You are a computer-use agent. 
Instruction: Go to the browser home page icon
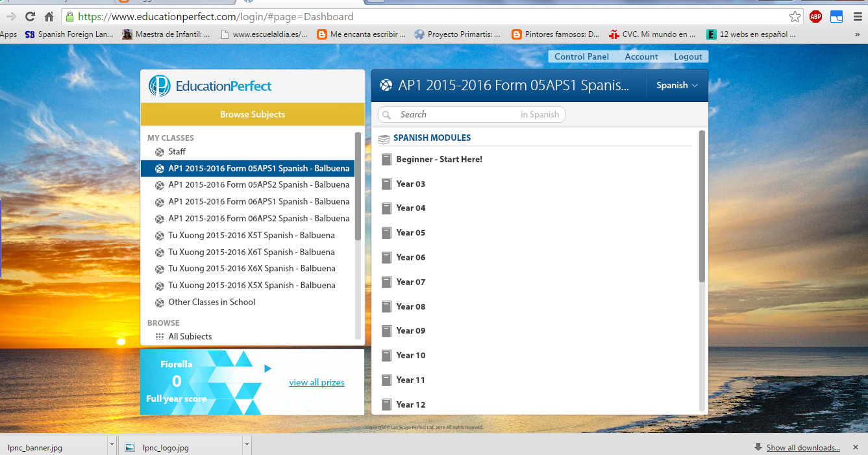click(49, 17)
